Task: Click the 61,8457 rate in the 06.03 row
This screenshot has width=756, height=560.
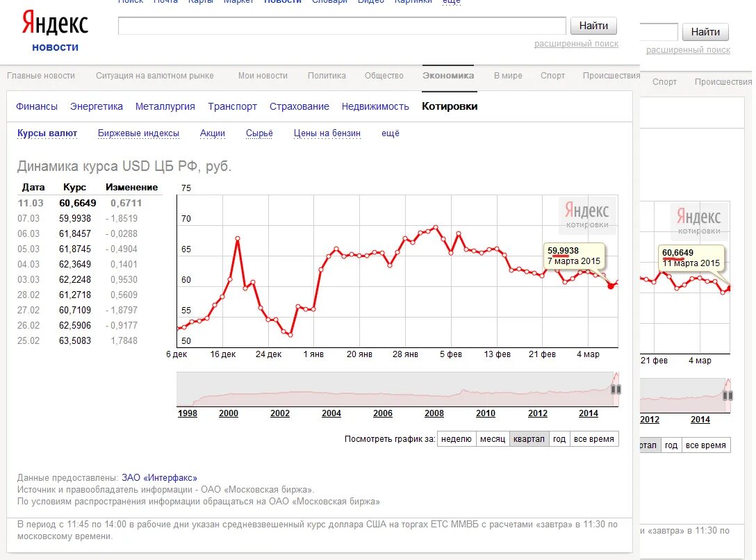Action: point(75,234)
